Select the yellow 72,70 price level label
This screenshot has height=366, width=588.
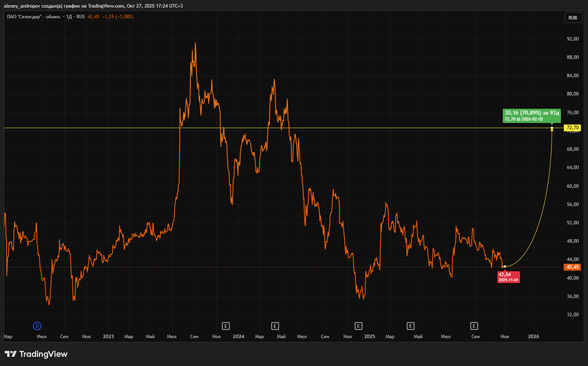572,128
